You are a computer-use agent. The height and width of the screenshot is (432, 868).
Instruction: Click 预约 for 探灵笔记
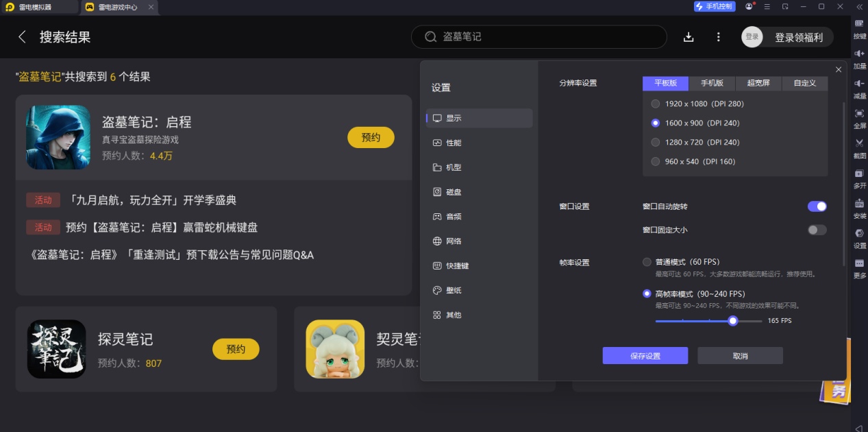236,349
